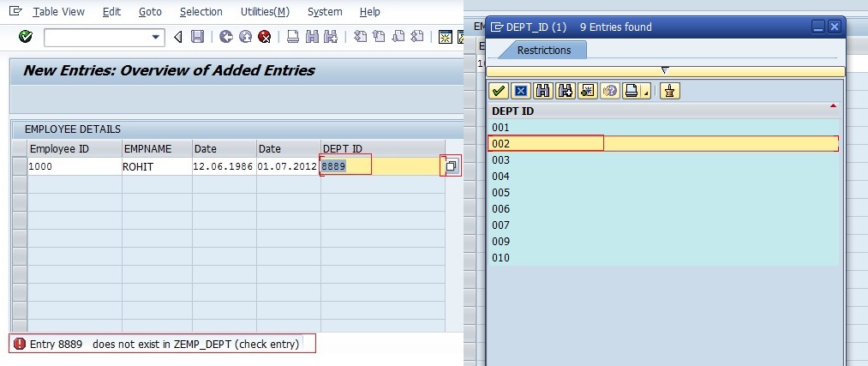Select DEPT ID value 010

point(664,257)
